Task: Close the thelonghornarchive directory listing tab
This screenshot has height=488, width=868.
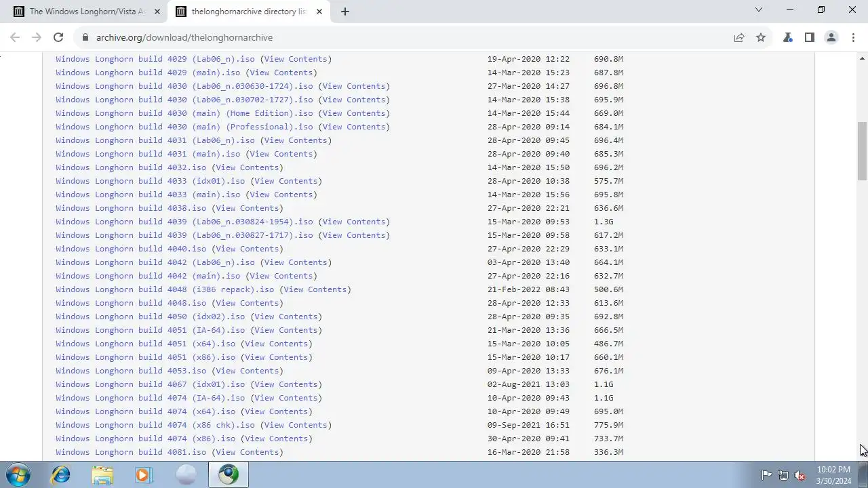Action: (x=319, y=12)
